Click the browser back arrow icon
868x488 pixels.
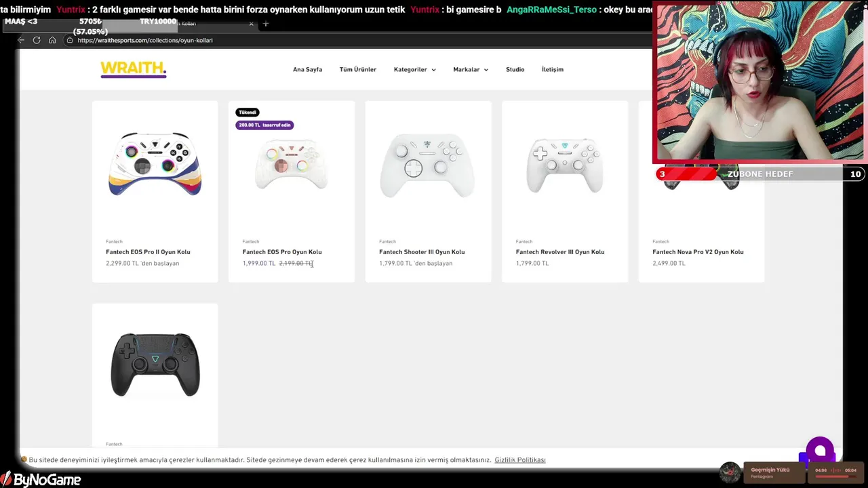[21, 40]
